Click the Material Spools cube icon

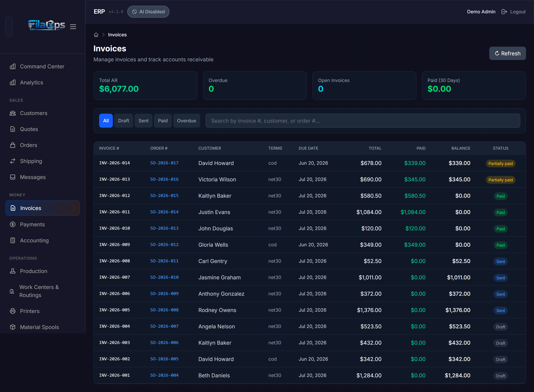point(13,327)
